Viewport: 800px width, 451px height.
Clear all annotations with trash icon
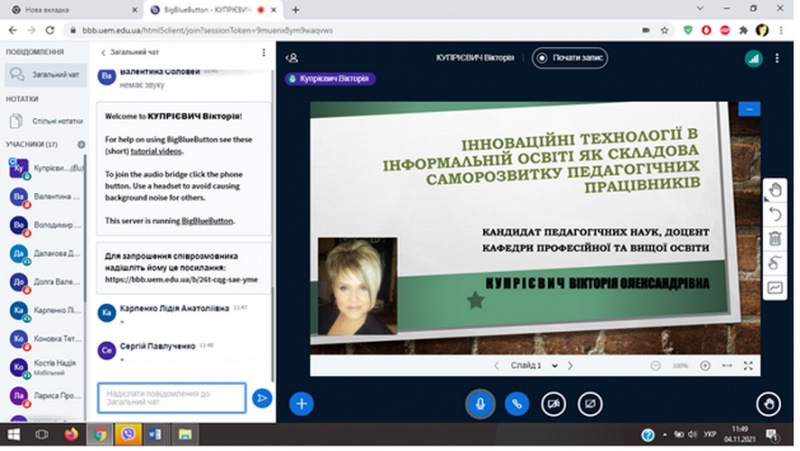[x=774, y=238]
